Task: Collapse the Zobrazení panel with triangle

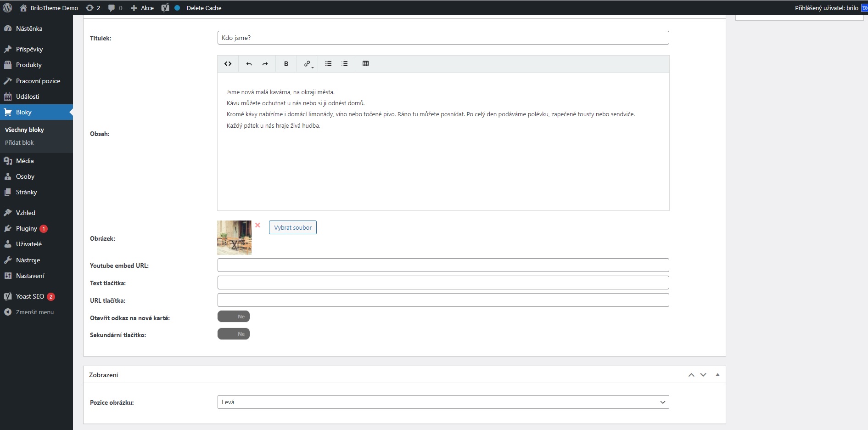Action: coord(717,375)
